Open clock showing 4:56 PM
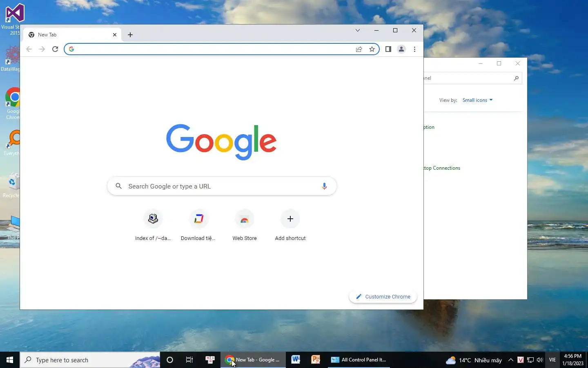The height and width of the screenshot is (368, 588). pyautogui.click(x=573, y=360)
